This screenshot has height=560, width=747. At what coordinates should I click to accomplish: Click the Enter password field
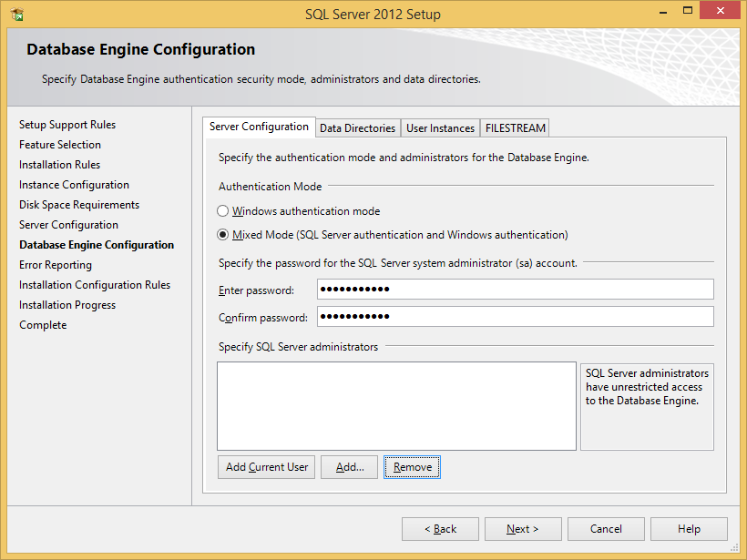516,289
